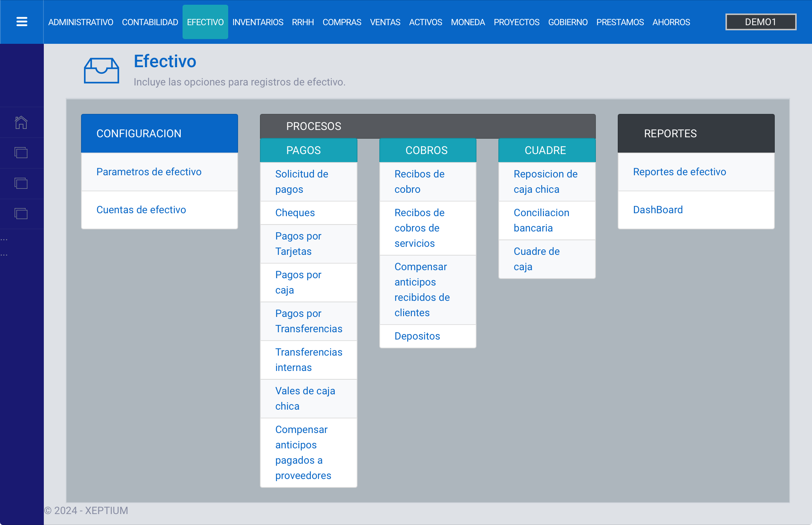Open the RRHH menu
Image resolution: width=812 pixels, height=525 pixels.
(x=303, y=22)
